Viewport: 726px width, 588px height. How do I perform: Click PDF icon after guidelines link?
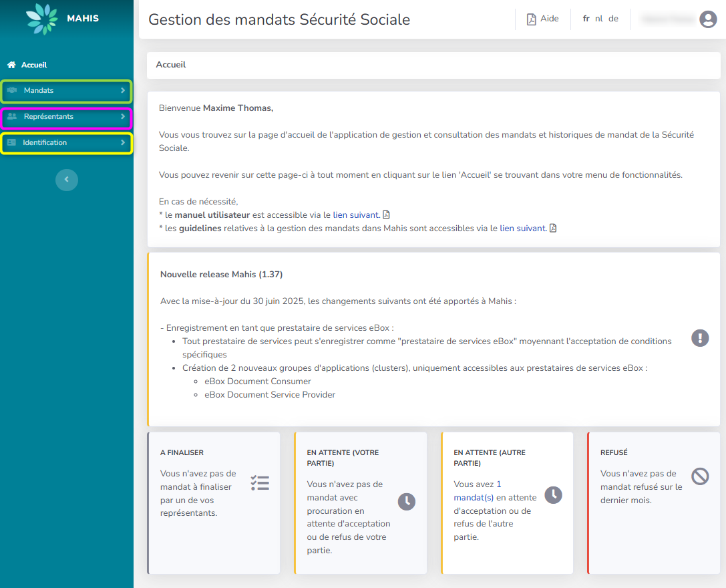[553, 228]
